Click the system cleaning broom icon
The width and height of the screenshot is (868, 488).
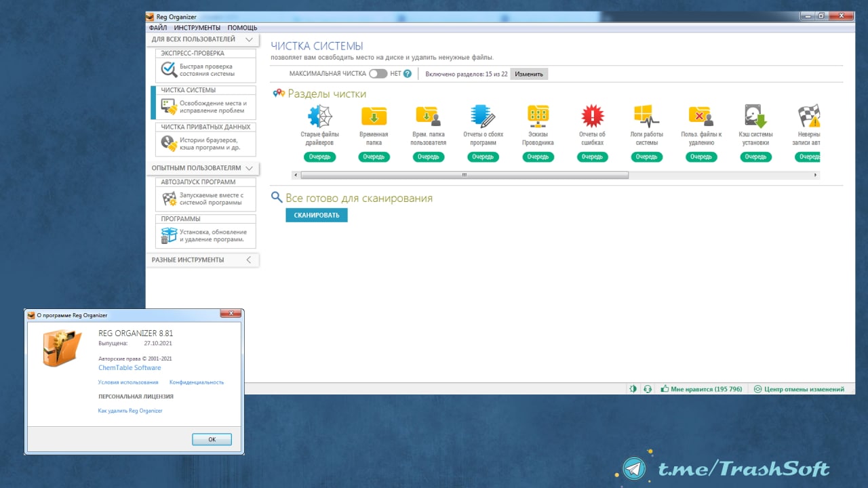click(x=169, y=106)
